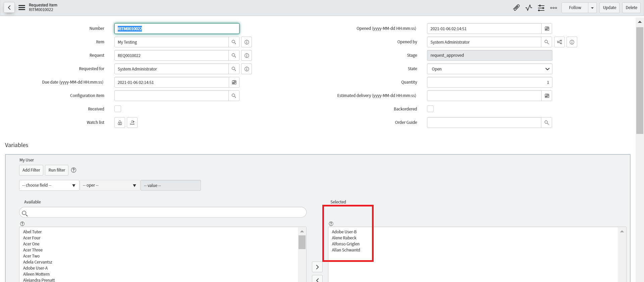Open the oper operator dropdown

click(x=110, y=185)
